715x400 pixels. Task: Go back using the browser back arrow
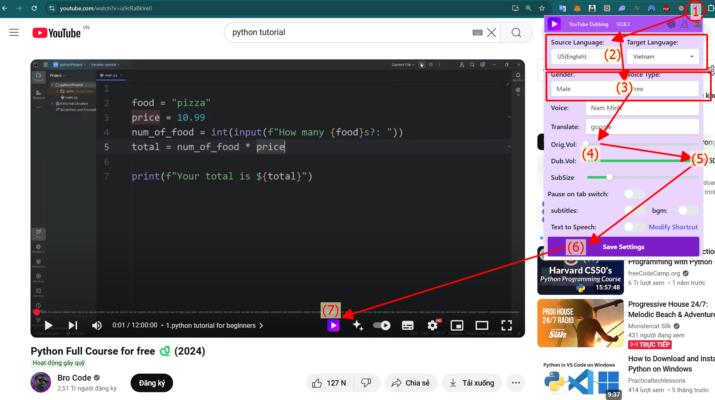click(5, 8)
